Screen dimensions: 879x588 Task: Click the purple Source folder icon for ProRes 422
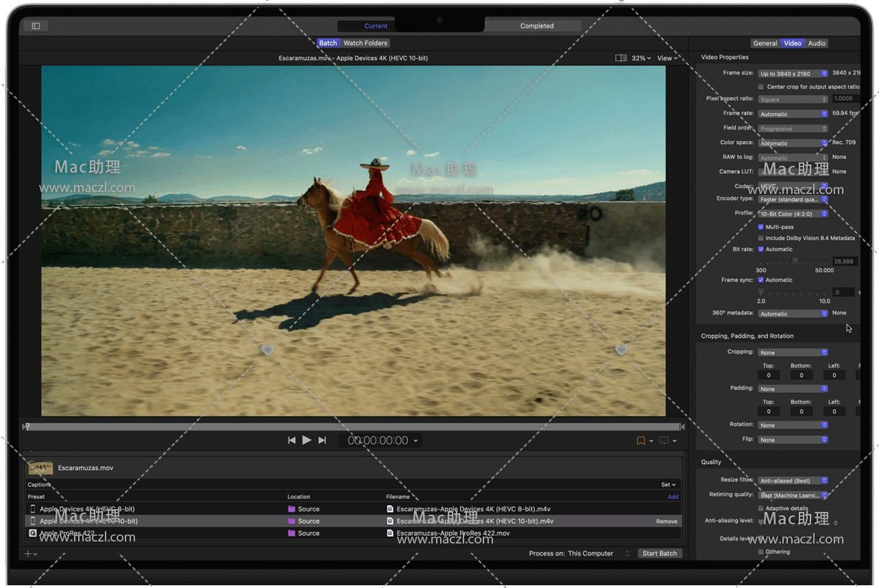coord(291,533)
